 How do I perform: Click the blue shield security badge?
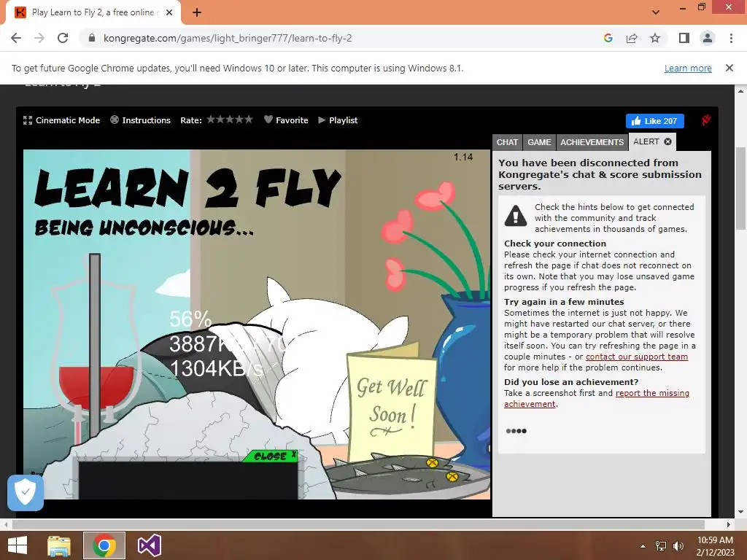click(x=26, y=492)
